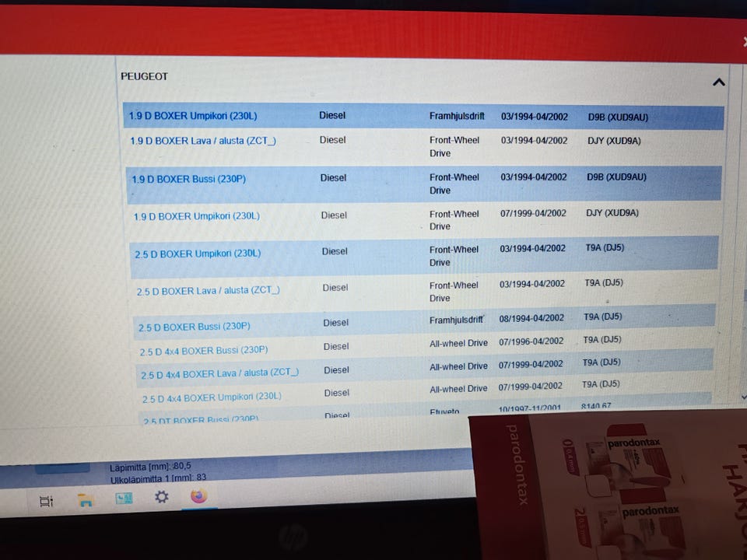Click DJY (XUD9A) in Lava / alusta row

(x=614, y=141)
